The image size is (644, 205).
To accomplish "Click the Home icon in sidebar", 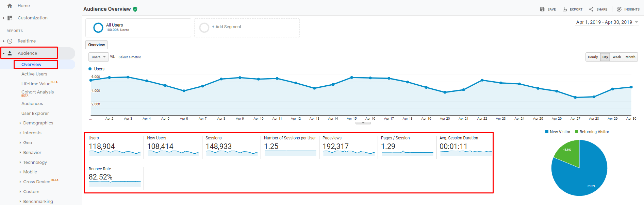I will pyautogui.click(x=10, y=6).
